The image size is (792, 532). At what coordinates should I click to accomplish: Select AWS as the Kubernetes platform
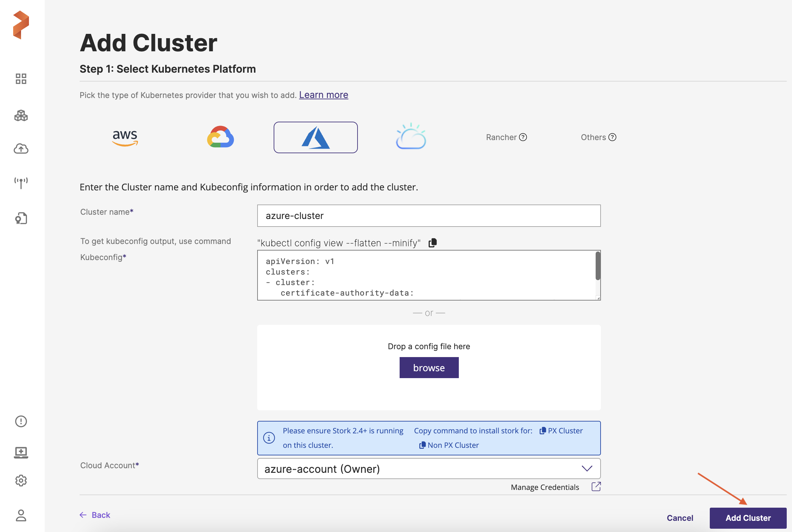pos(125,137)
